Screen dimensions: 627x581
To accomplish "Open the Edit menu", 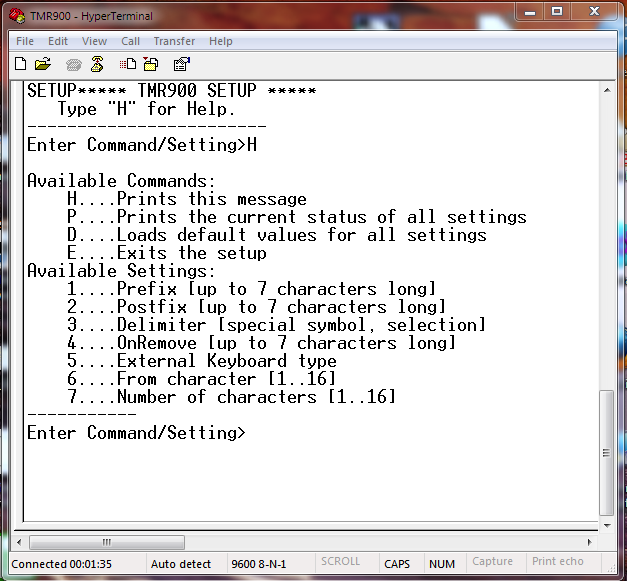I will [x=58, y=41].
